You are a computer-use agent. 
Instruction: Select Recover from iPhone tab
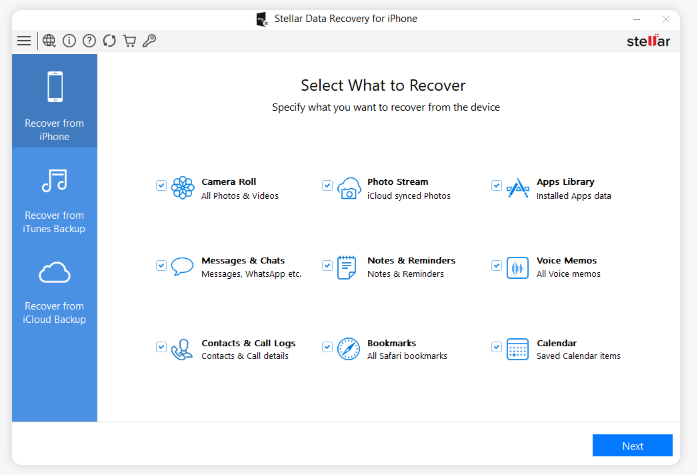54,101
